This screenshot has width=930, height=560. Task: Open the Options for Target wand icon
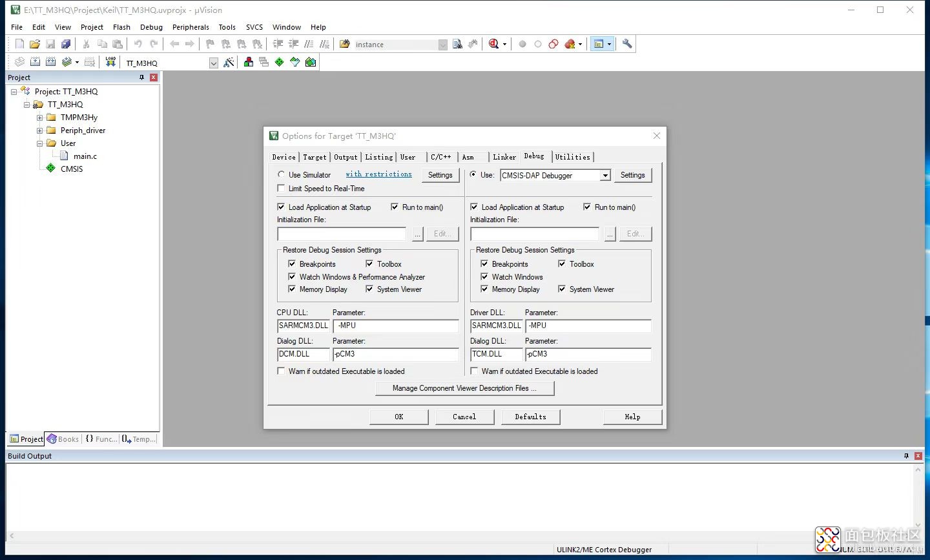(229, 62)
